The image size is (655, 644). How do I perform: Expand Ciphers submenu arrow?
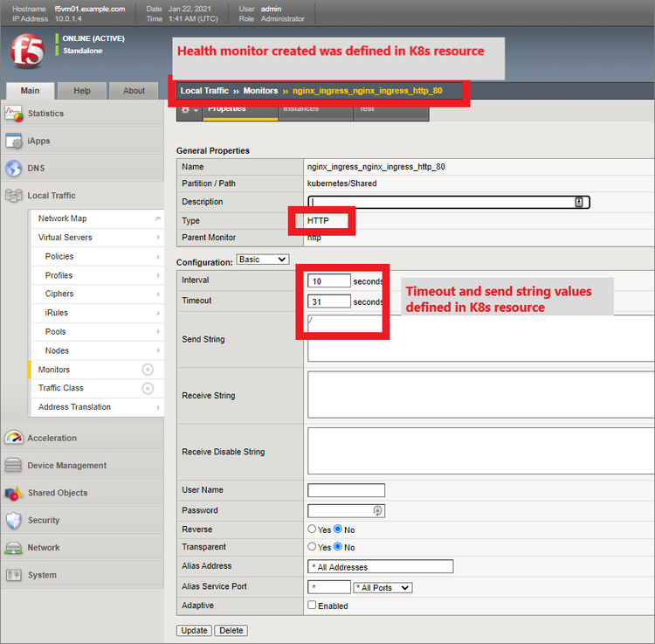tap(158, 294)
